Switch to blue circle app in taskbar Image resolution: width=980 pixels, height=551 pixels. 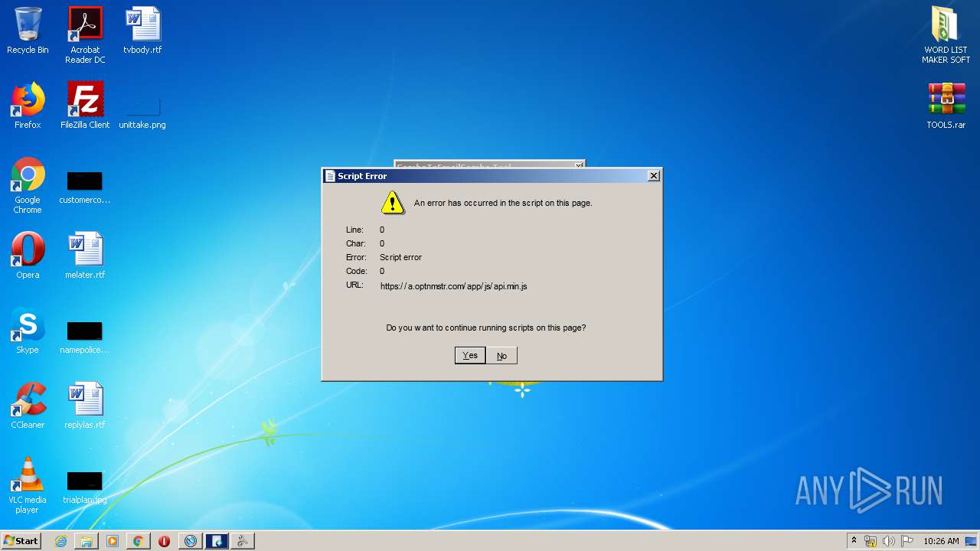tap(191, 541)
